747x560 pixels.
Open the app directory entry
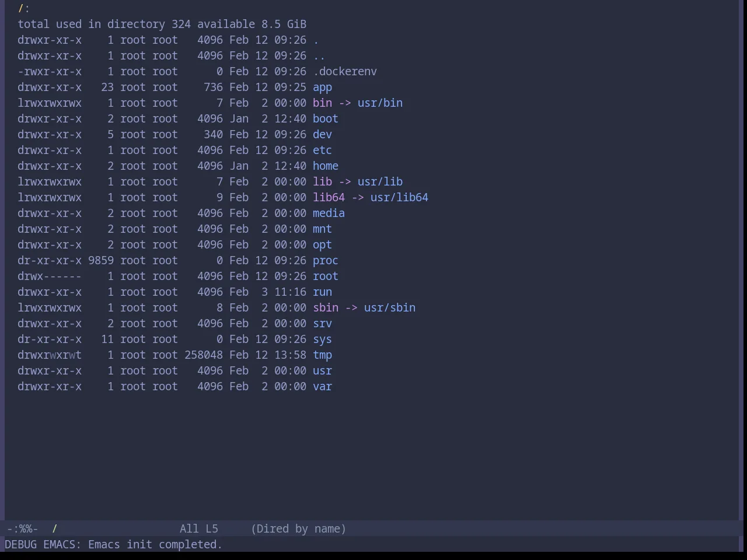[x=322, y=87]
